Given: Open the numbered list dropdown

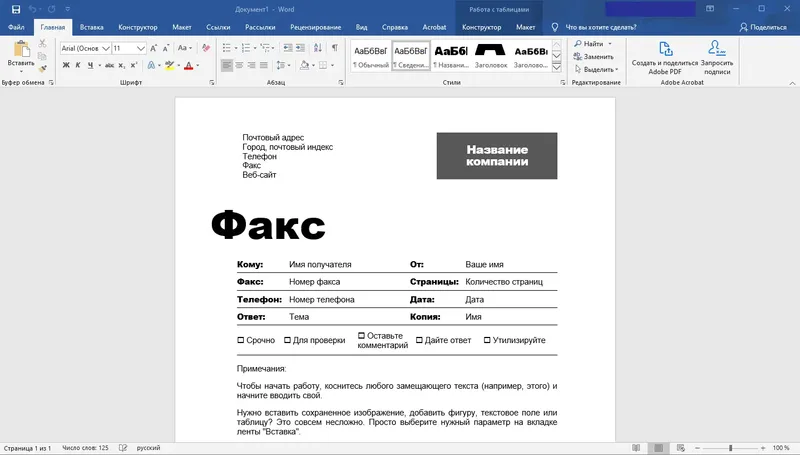Looking at the screenshot, I should (x=255, y=48).
